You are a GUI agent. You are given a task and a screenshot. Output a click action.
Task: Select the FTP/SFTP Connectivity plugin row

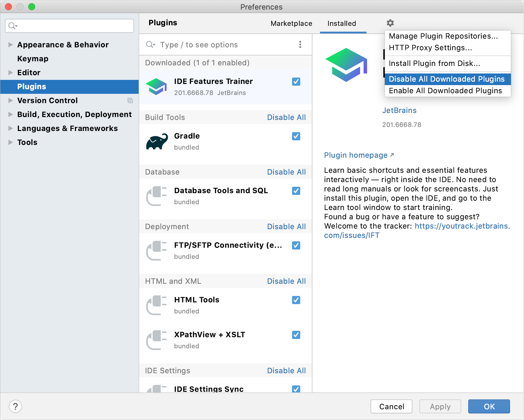pyautogui.click(x=226, y=251)
